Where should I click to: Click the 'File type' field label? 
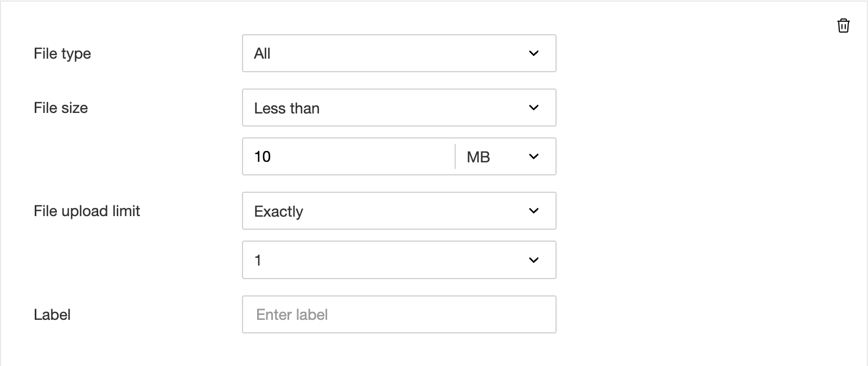point(62,53)
